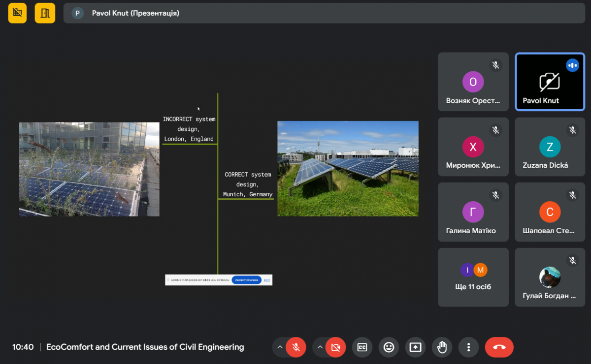Turn on your camera

[336, 347]
